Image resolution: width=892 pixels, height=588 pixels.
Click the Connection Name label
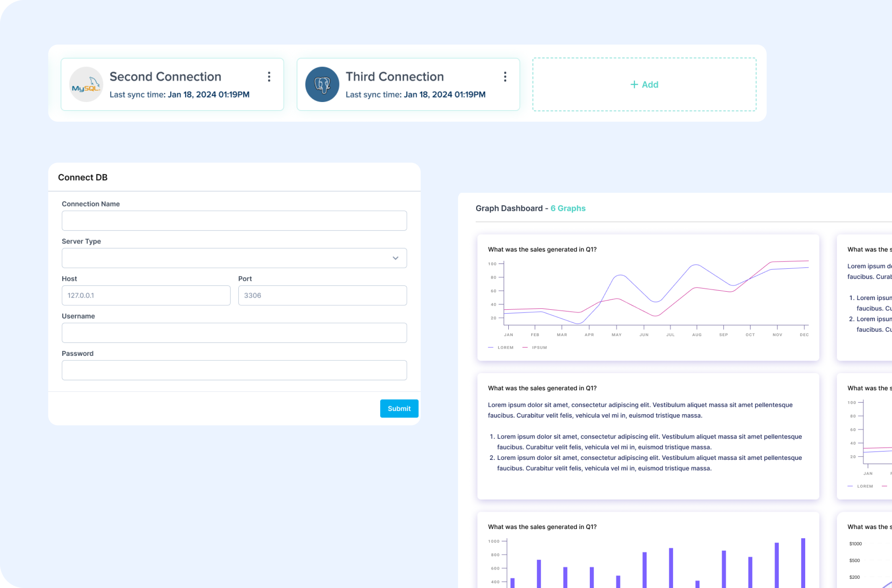[x=91, y=204]
